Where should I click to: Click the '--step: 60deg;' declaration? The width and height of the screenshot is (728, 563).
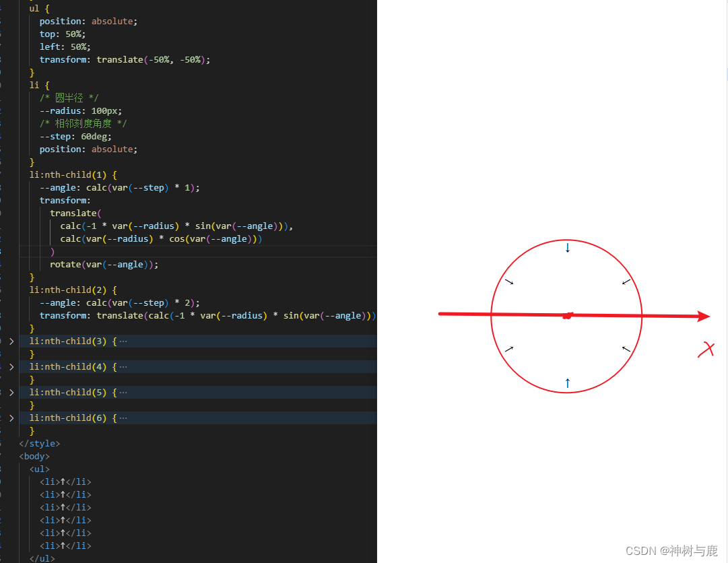[x=75, y=137]
